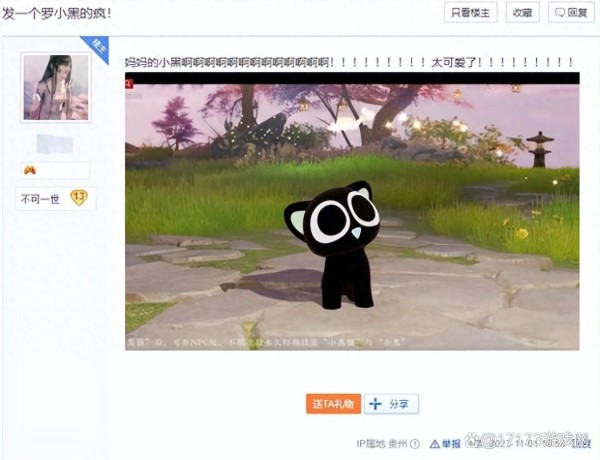The height and width of the screenshot is (460, 600).
Task: Click the 送TA礼物 button
Action: pyautogui.click(x=333, y=404)
